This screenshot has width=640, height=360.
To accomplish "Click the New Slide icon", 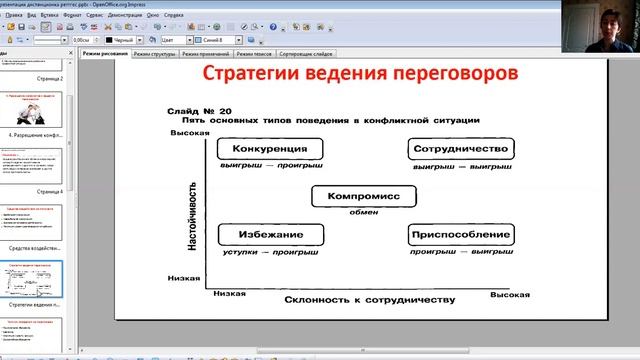I will point(296,27).
